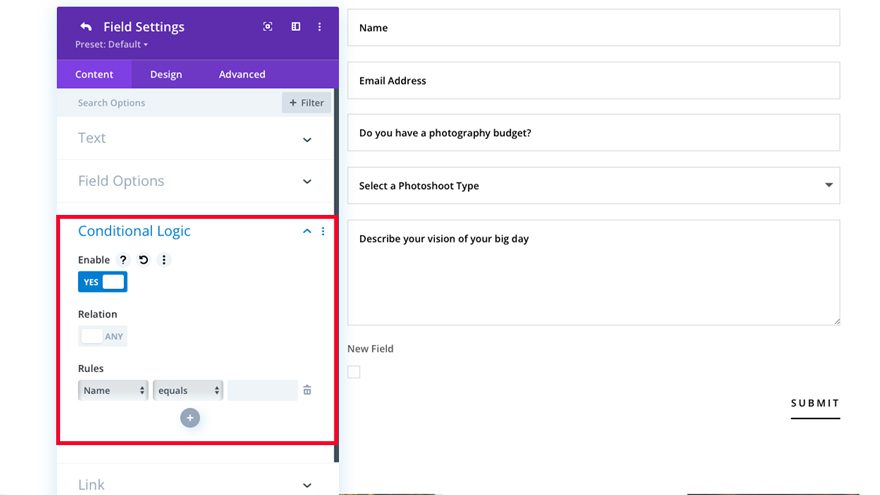Switch to the Design tab

click(166, 74)
